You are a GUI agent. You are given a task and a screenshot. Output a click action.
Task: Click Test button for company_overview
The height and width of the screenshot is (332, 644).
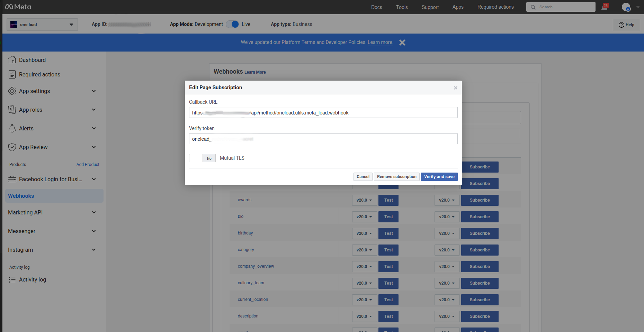[388, 267]
